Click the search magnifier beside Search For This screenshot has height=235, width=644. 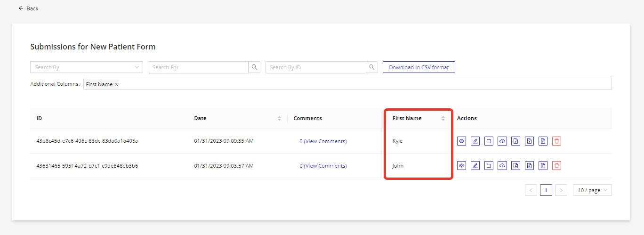255,67
